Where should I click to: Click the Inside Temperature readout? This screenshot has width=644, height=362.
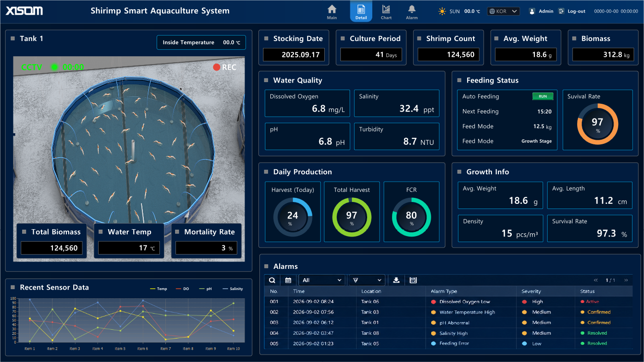click(201, 42)
